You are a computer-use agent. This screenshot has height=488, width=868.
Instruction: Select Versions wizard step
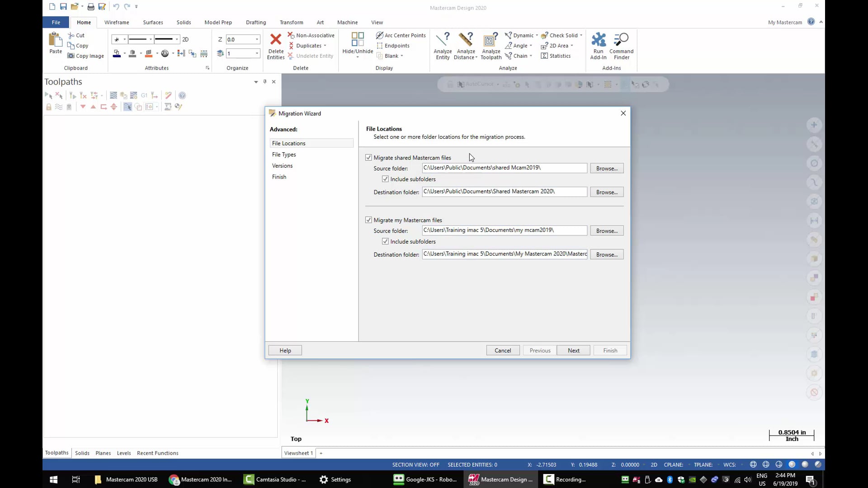[x=283, y=166]
